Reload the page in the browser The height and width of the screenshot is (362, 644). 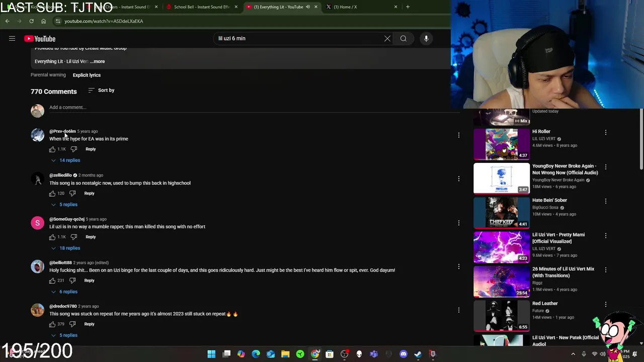coord(31,21)
